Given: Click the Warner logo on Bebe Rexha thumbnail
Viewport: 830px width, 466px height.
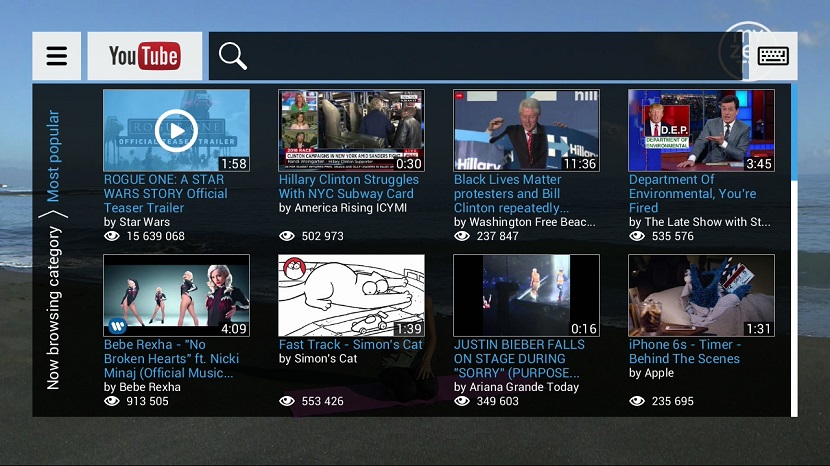Looking at the screenshot, I should pos(116,325).
